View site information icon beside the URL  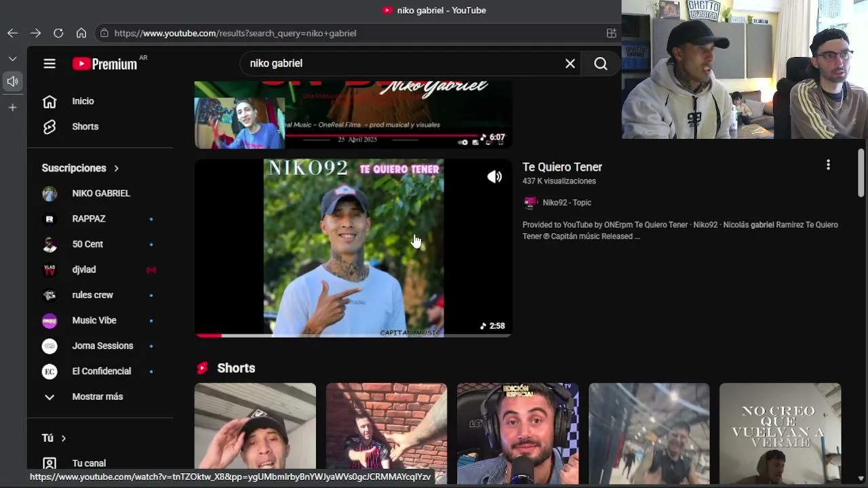tap(104, 33)
